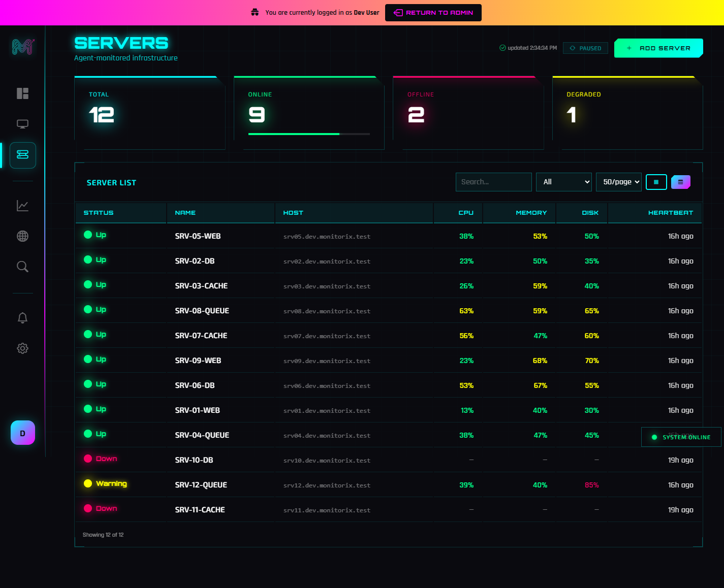Sort by the Memory column header
The width and height of the screenshot is (724, 588).
519,213
